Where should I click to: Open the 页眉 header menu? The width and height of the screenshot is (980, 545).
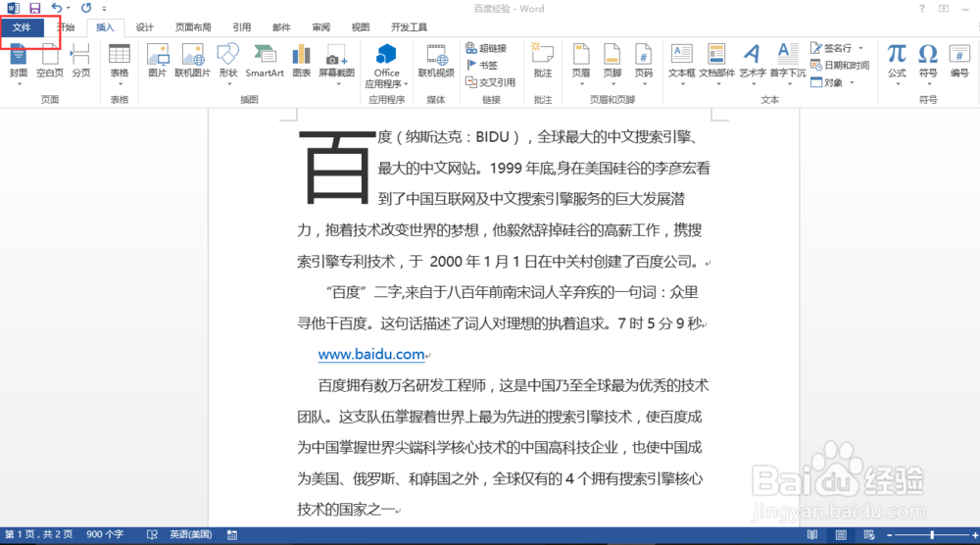(x=581, y=63)
